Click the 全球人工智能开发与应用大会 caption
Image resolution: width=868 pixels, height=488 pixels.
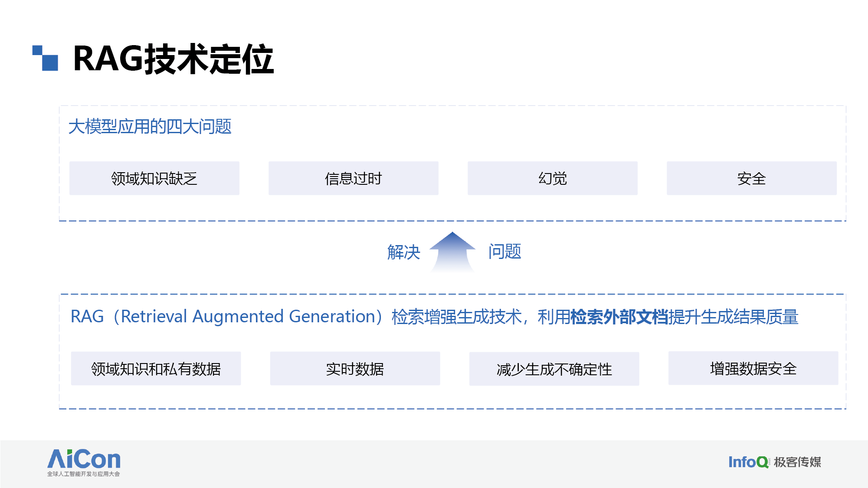83,474
